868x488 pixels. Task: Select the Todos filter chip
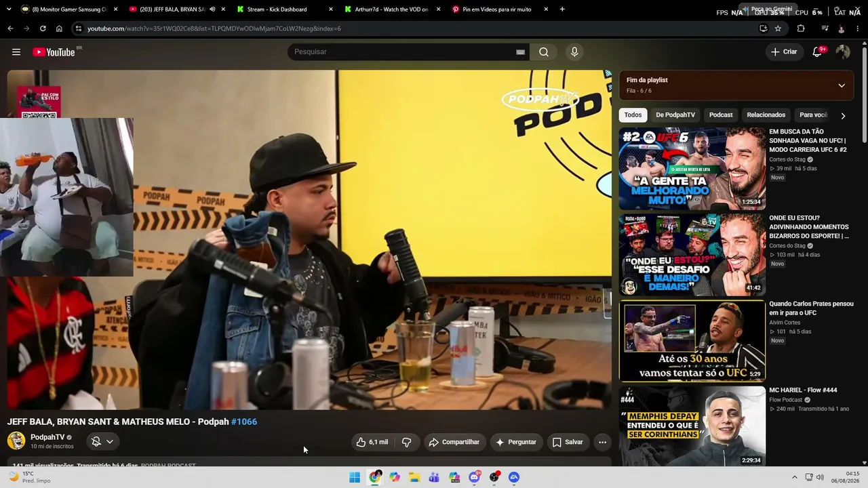pyautogui.click(x=633, y=115)
